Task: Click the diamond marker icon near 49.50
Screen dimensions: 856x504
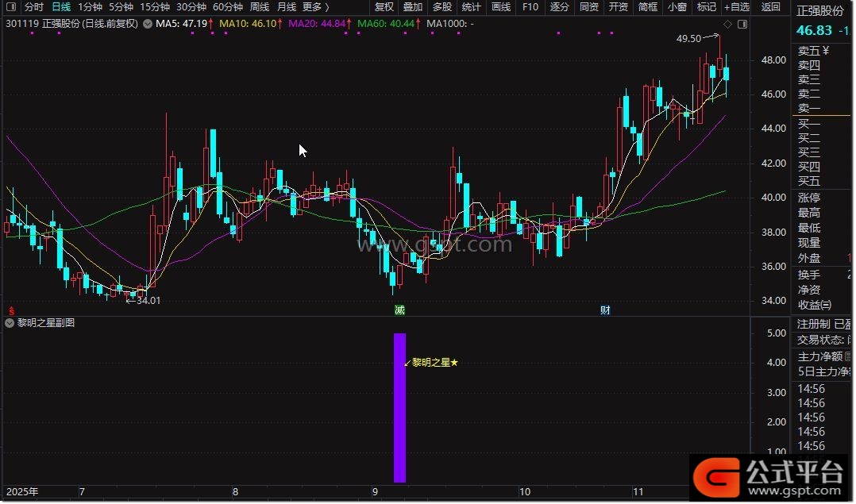Action: [728, 24]
